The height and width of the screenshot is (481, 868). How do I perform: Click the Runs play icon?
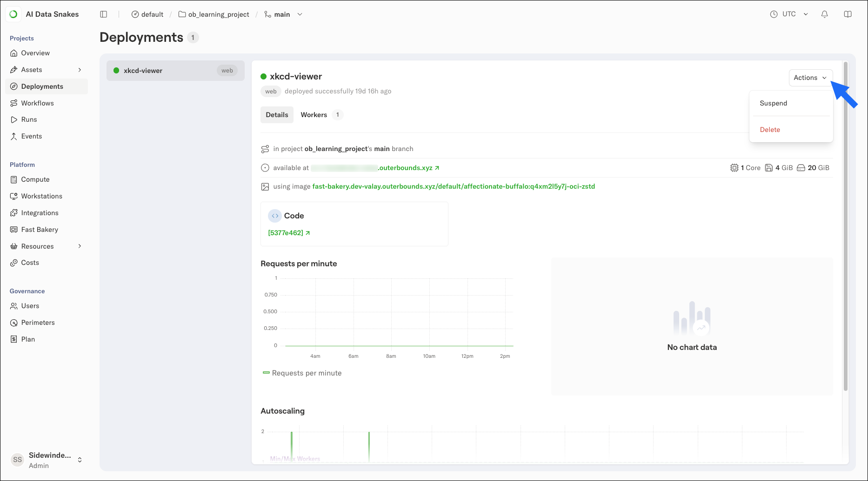click(14, 119)
